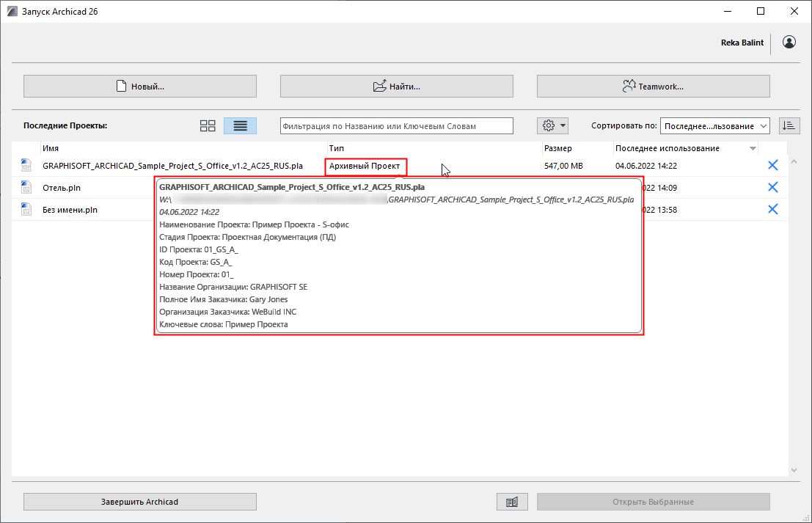Click file icon of Без имени.pln
The width and height of the screenshot is (812, 523).
click(26, 209)
